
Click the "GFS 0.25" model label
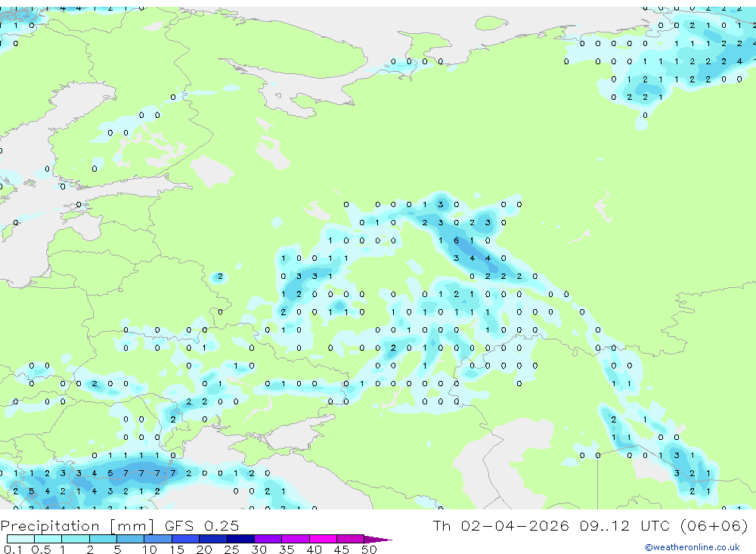(202, 525)
